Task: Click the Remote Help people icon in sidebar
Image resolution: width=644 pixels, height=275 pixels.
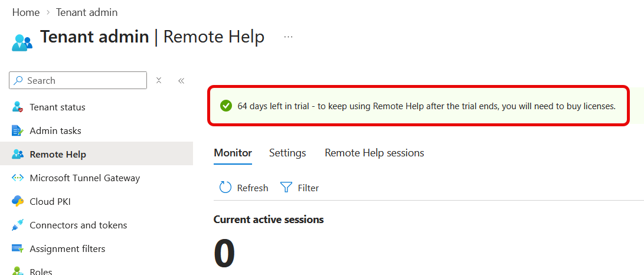Action: coord(18,155)
